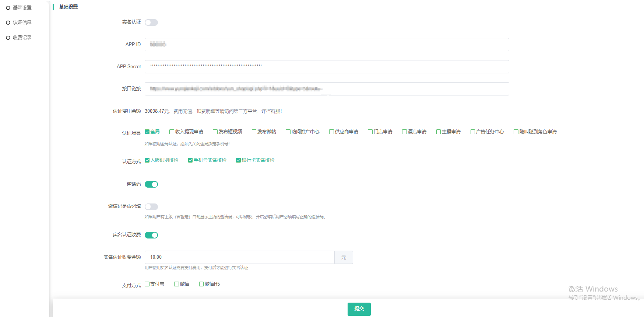Open 收费记录 in the sidebar

22,38
